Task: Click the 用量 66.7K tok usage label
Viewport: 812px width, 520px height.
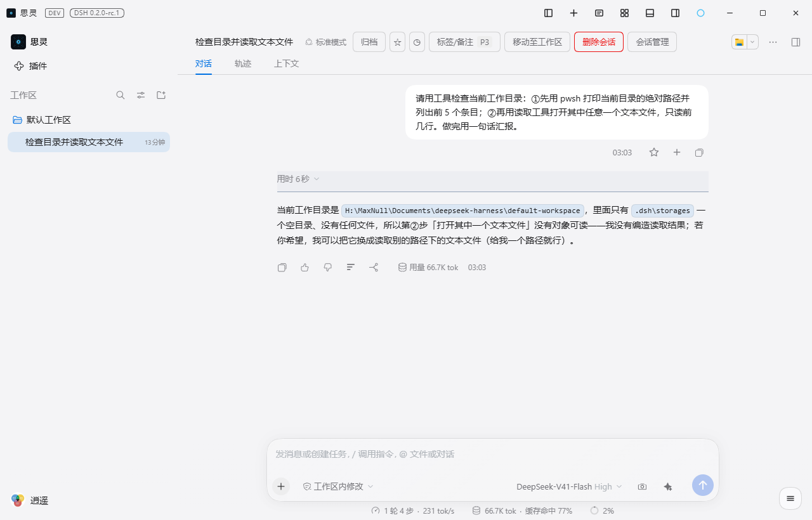Action: coord(428,268)
